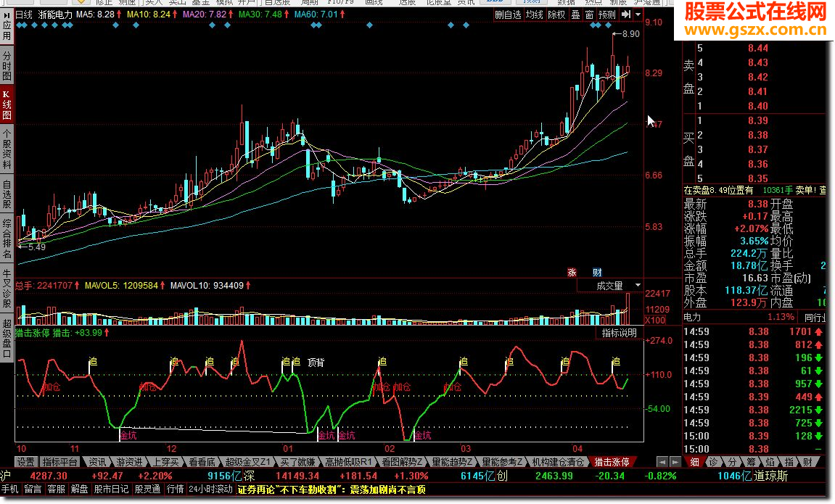Click the 涨 marker icon on chart

coord(572,273)
